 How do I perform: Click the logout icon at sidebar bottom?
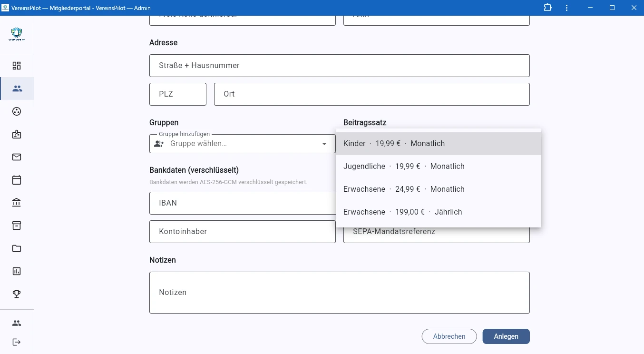pyautogui.click(x=17, y=342)
